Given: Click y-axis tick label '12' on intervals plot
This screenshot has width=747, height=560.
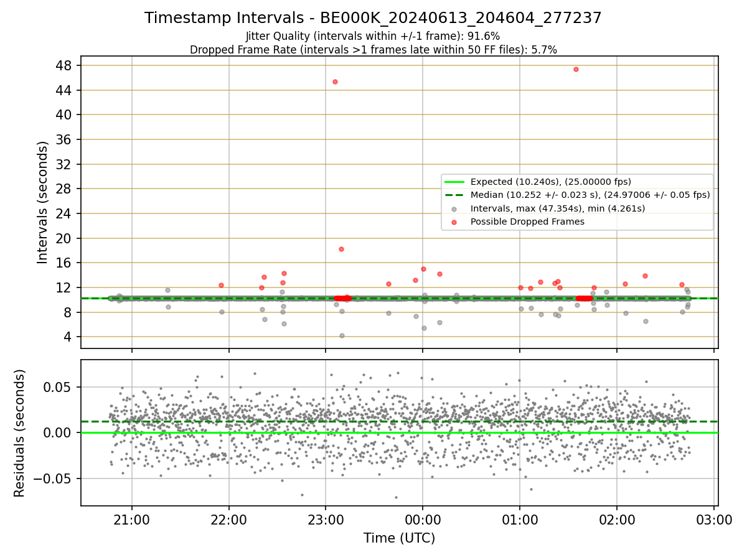Looking at the screenshot, I should pos(65,287).
